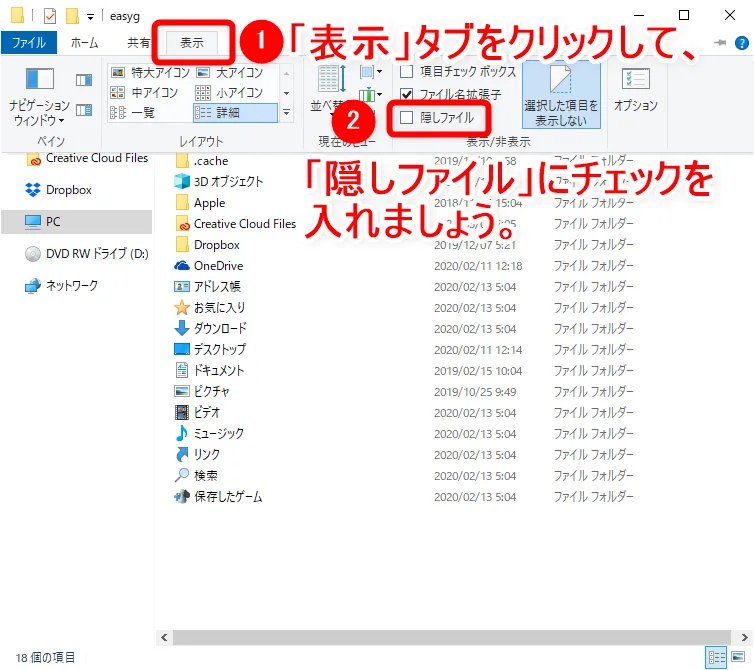Open the blue help icon
Image resolution: width=754 pixels, height=670 pixels.
(741, 43)
